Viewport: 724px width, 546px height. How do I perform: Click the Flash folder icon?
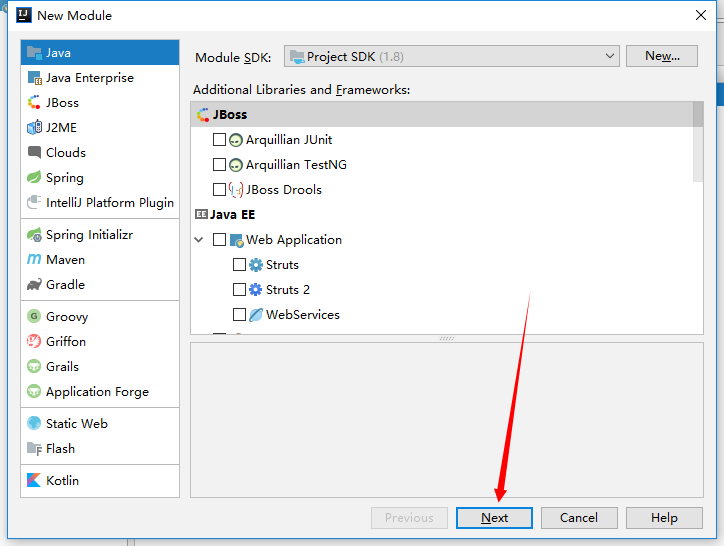click(x=34, y=449)
